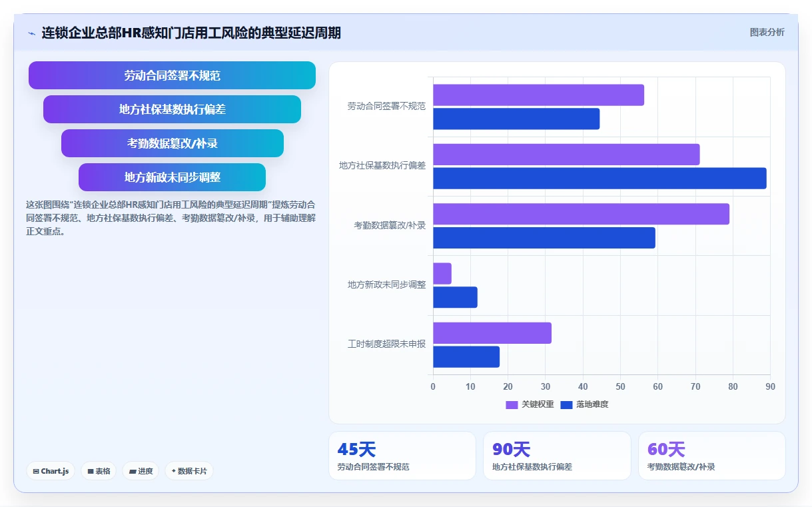
Task: Click the page title 连锁企业总部HR感知门店用工风险
Action: 191,33
